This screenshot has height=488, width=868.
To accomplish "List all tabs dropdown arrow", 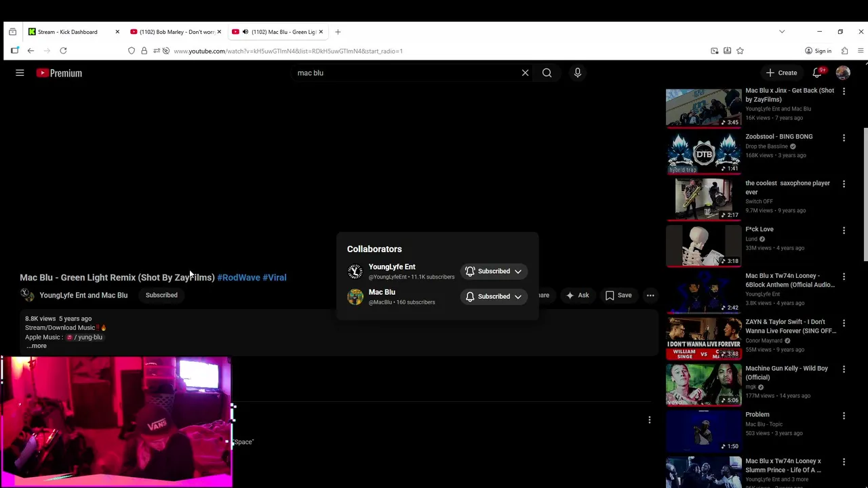I will tap(782, 32).
